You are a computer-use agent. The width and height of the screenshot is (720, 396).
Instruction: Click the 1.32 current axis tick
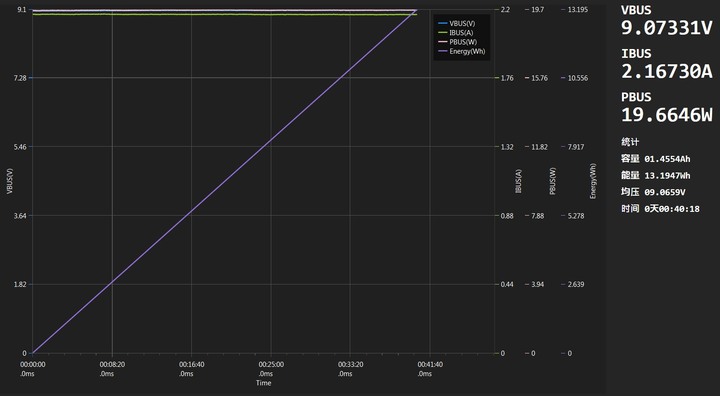(507, 147)
